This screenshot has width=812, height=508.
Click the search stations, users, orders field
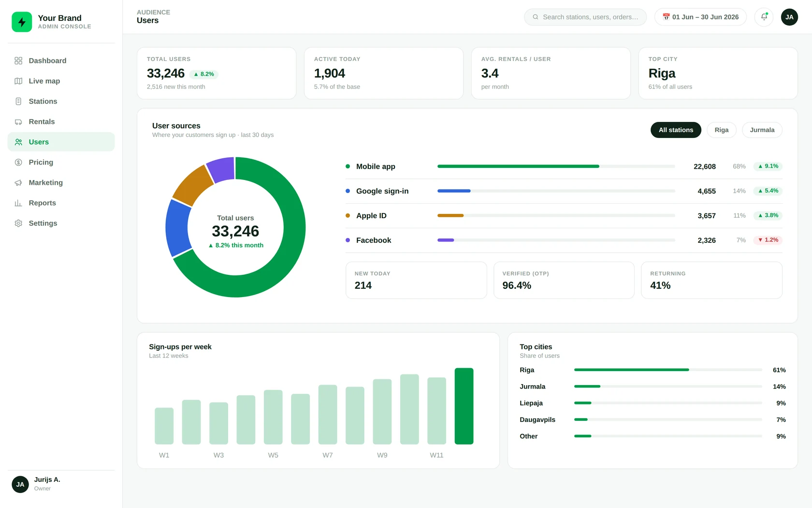tap(585, 17)
